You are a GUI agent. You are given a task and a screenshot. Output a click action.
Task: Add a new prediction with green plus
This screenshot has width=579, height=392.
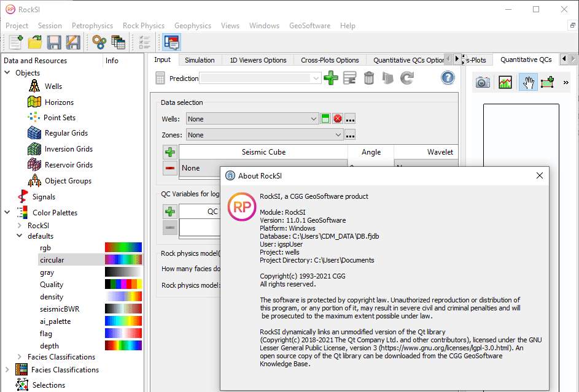(331, 78)
